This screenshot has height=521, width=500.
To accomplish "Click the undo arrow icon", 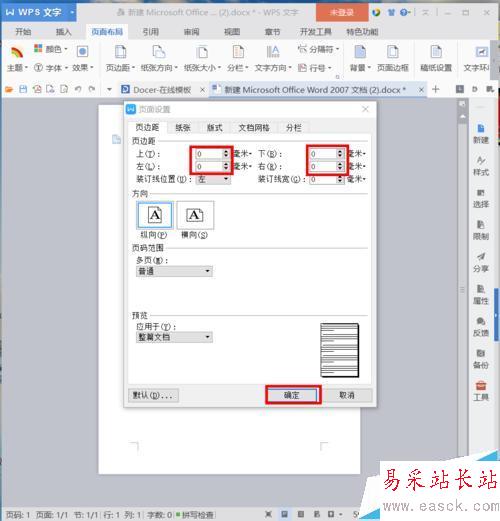I will tap(78, 89).
